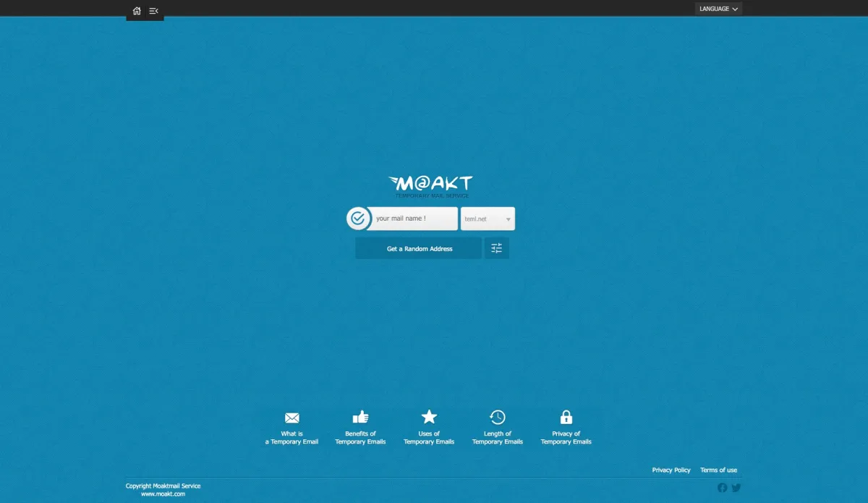The image size is (868, 503).
Task: Open the sidebar menu icon next to home
Action: point(153,11)
